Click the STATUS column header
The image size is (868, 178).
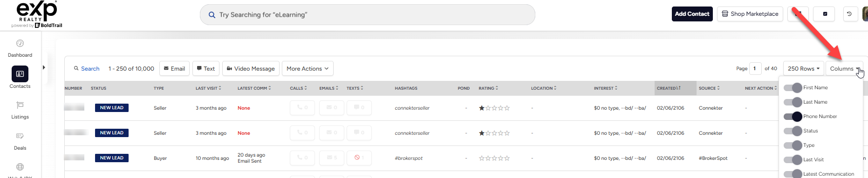[98, 88]
